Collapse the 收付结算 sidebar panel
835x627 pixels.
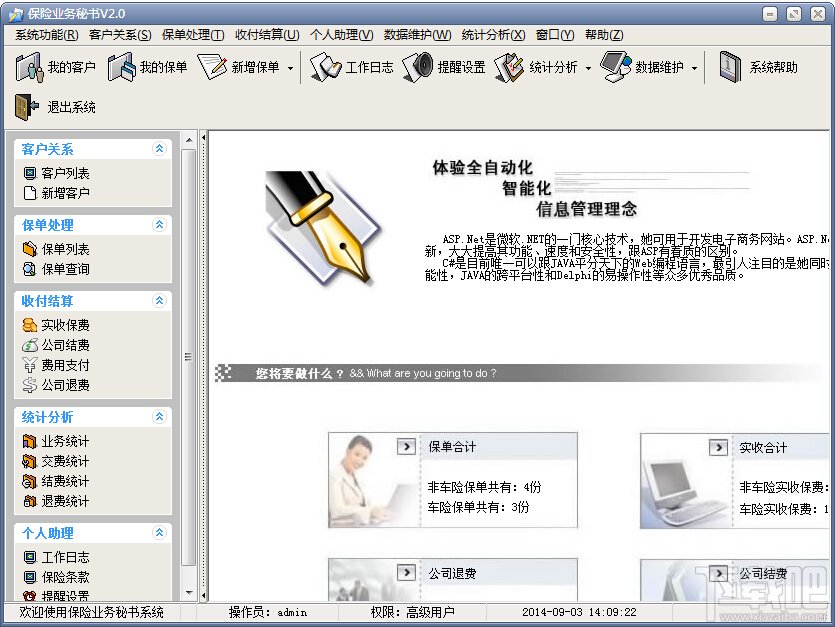(x=159, y=300)
